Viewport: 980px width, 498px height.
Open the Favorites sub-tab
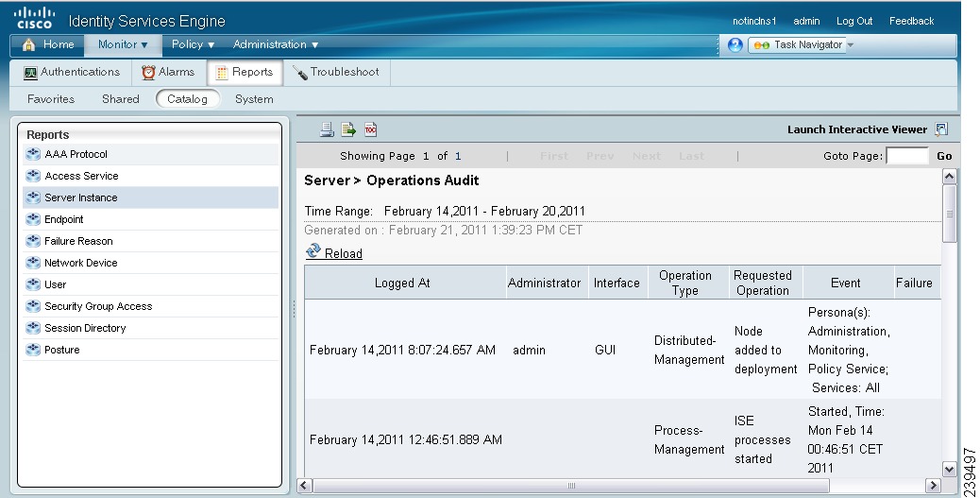tap(51, 99)
